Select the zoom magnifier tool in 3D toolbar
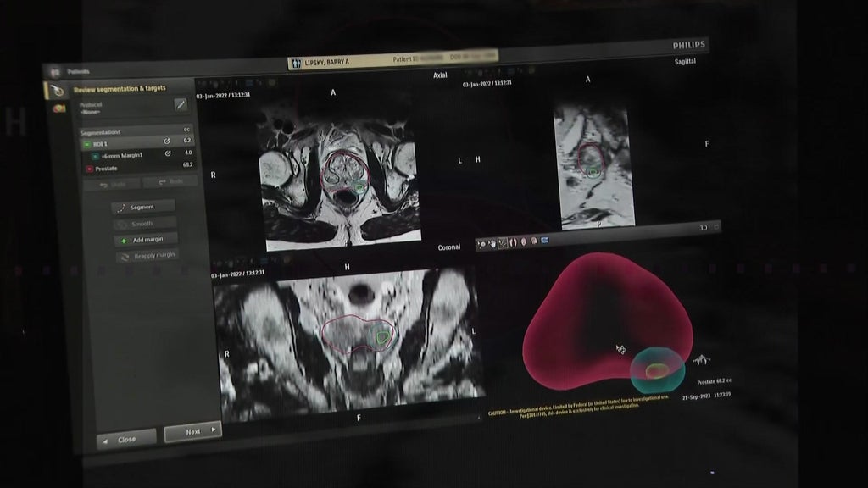Viewport: 868px width, 488px height. pos(481,244)
